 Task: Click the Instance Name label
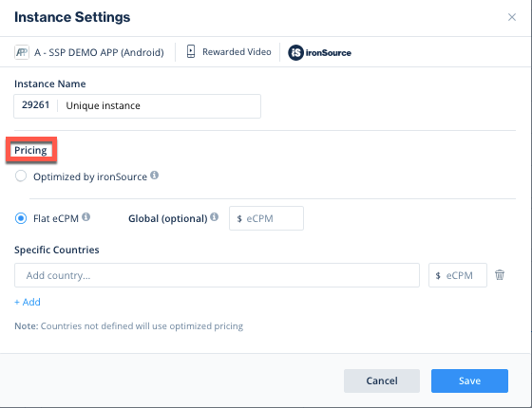click(x=49, y=83)
